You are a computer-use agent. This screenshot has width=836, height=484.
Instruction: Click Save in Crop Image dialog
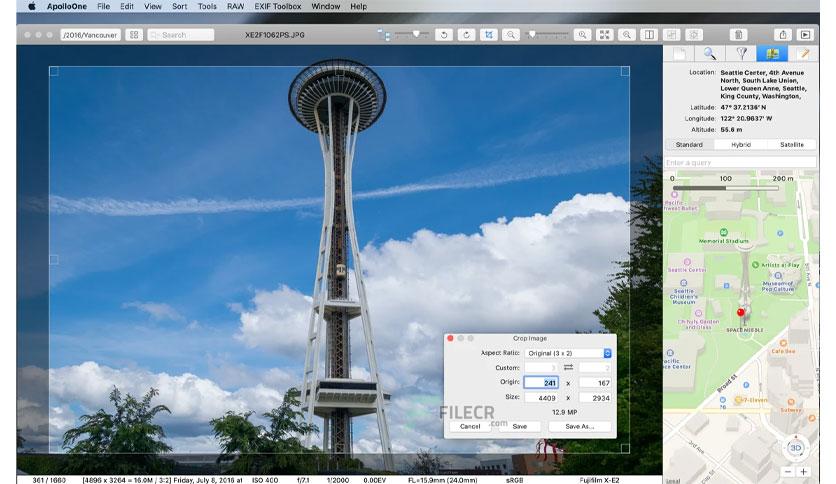pos(519,426)
